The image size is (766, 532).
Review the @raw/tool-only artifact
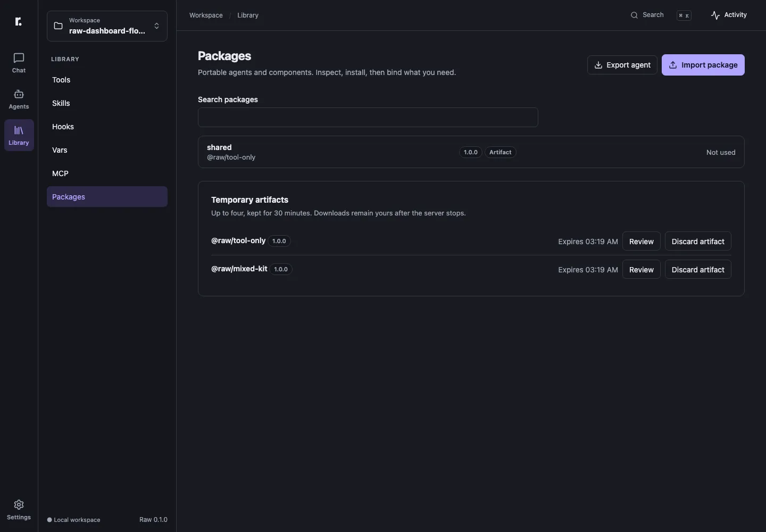tap(642, 242)
